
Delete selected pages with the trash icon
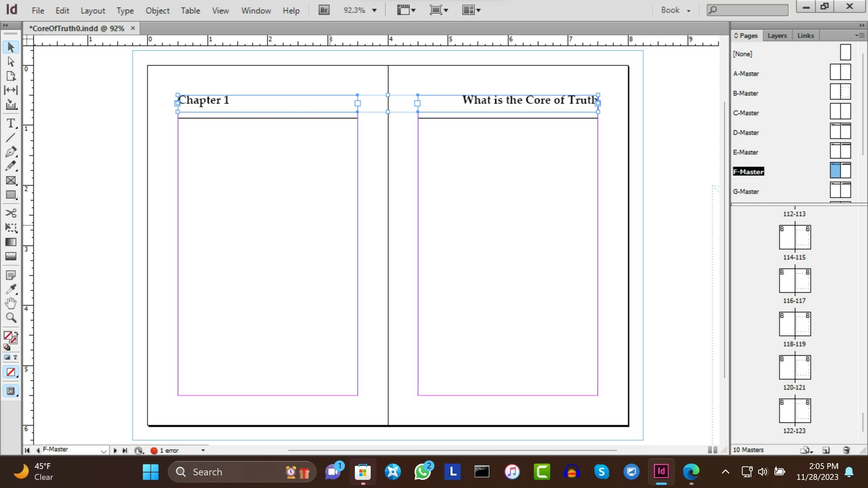(846, 450)
